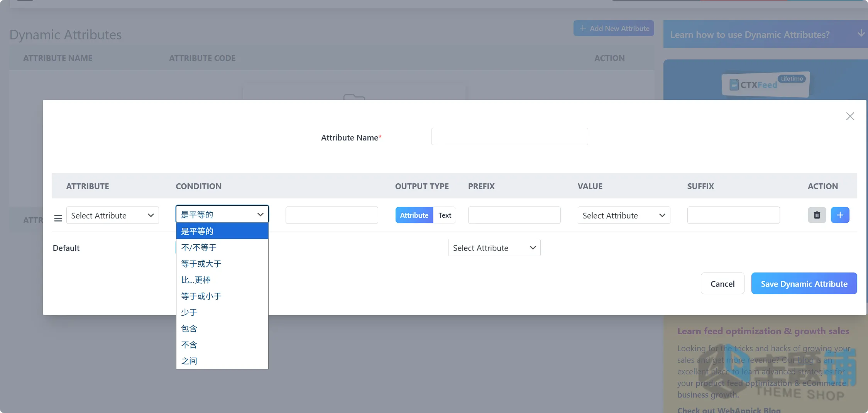The width and height of the screenshot is (868, 413).
Task: Choose the 包含 condition option
Action: point(222,328)
